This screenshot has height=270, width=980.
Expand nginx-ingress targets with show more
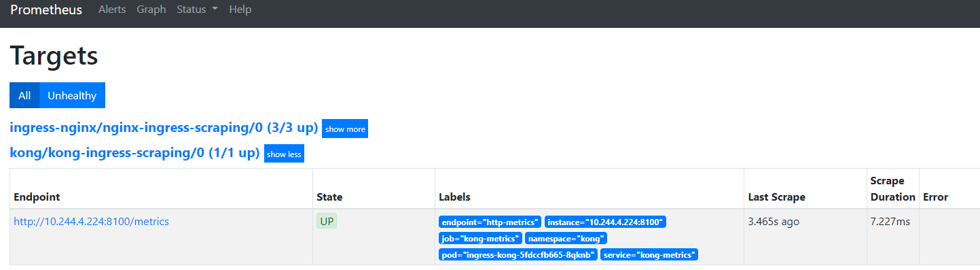pyautogui.click(x=345, y=129)
